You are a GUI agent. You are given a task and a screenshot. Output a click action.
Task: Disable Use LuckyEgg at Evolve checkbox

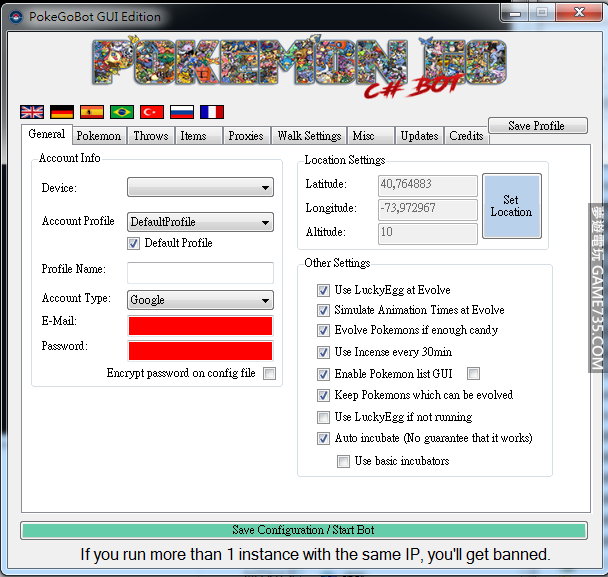pyautogui.click(x=323, y=290)
